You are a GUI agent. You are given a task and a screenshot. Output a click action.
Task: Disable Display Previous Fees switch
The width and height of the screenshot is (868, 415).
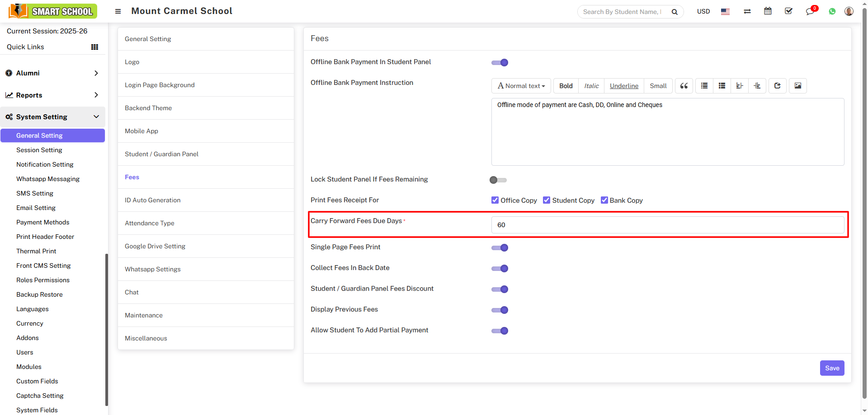500,310
